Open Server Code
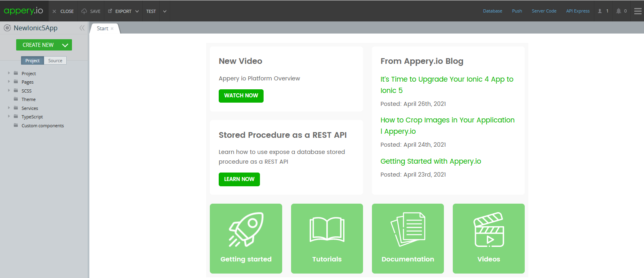 544,11
